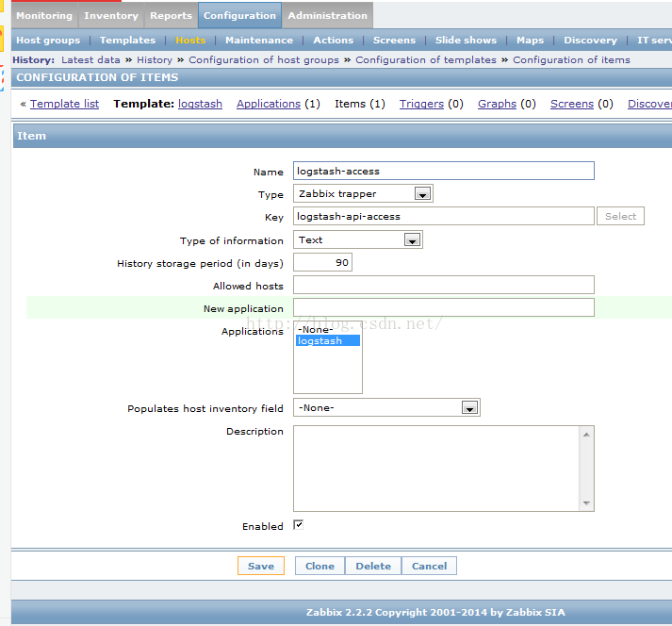Open the logstash template link
This screenshot has width=672, height=626.
(200, 104)
